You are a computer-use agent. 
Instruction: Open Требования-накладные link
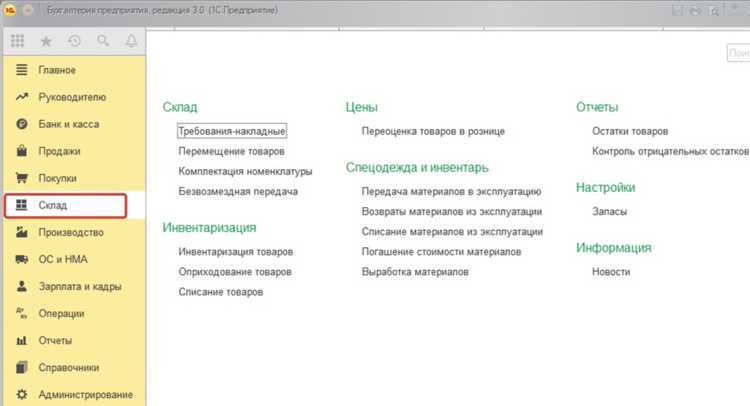click(x=232, y=131)
